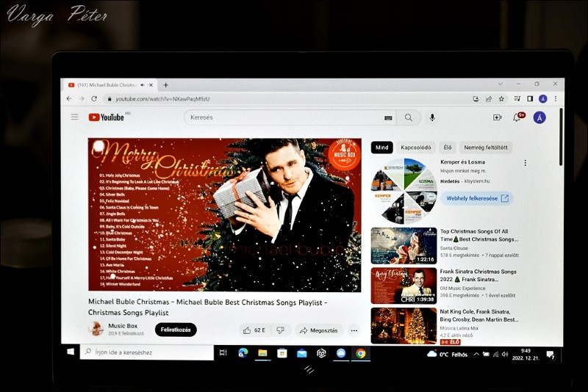Click the share page icon in address bar
Viewport: 588px width, 392px height.
(489, 99)
